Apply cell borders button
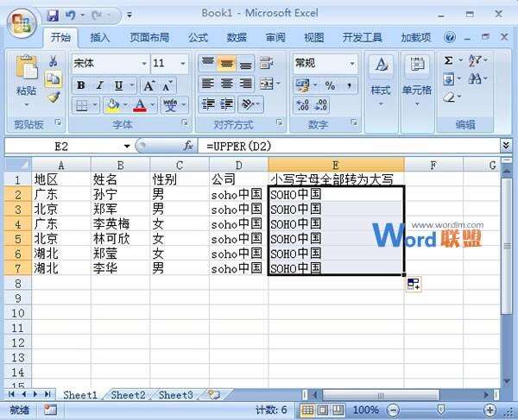518x420 pixels. (81, 105)
